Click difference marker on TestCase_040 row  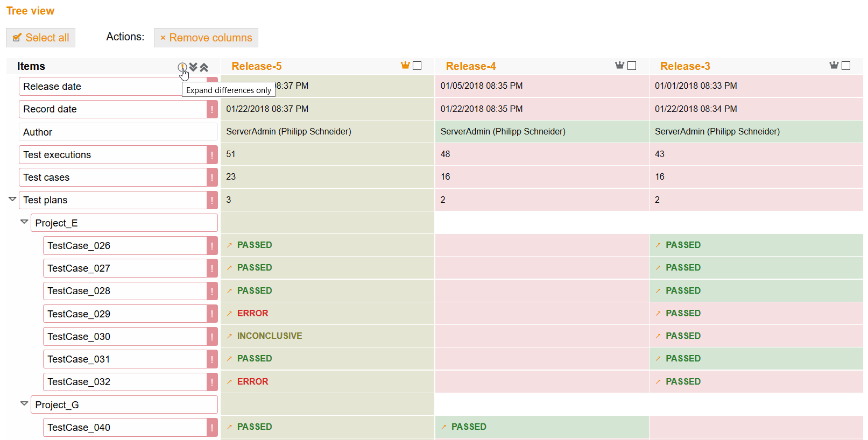coord(212,428)
